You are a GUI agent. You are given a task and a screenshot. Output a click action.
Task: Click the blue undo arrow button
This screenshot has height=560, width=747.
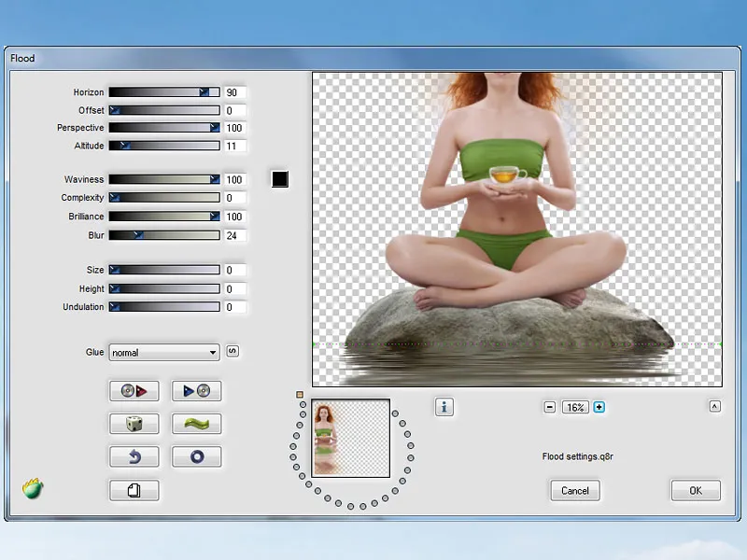pos(134,456)
